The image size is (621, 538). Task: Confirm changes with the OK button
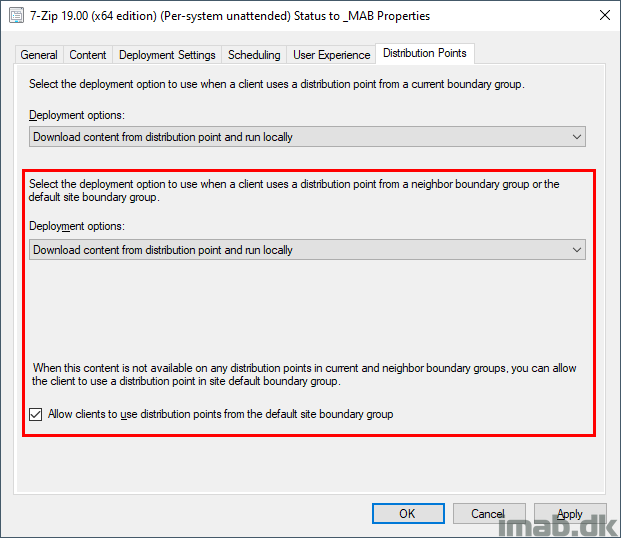coord(408,513)
